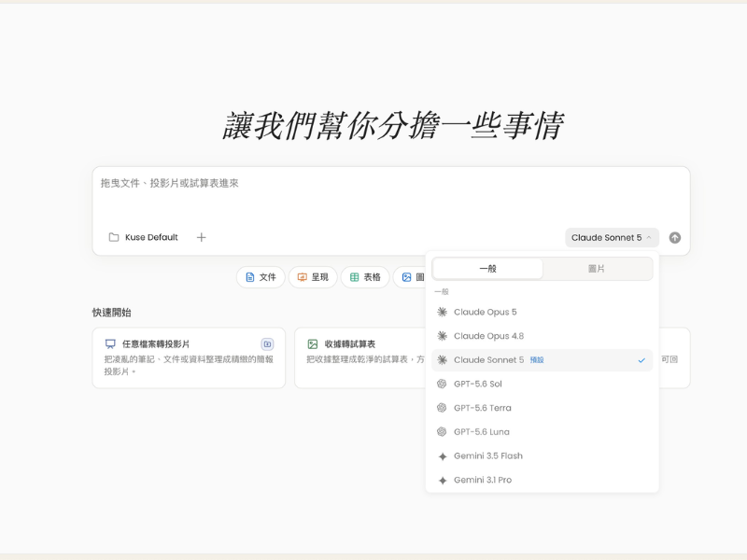This screenshot has width=747, height=560.
Task: Open the 收據轉試算表 quick start card
Action: coord(360,357)
